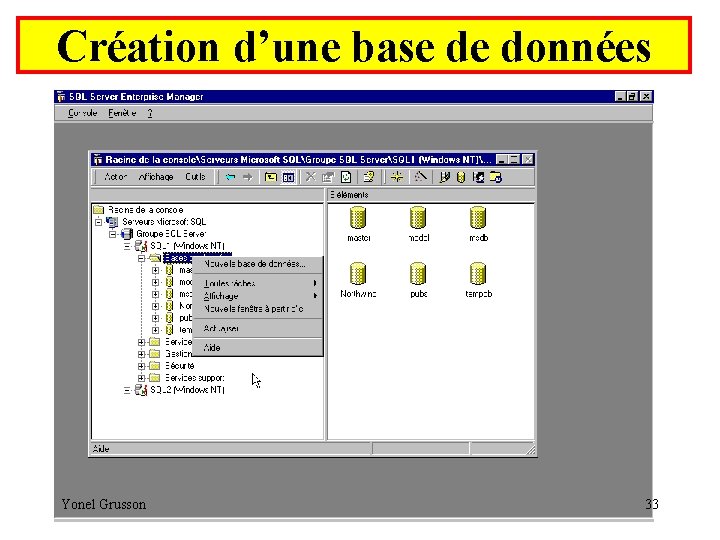This screenshot has width=720, height=540.
Task: Click the Back arrow toolbar icon
Action: [230, 177]
